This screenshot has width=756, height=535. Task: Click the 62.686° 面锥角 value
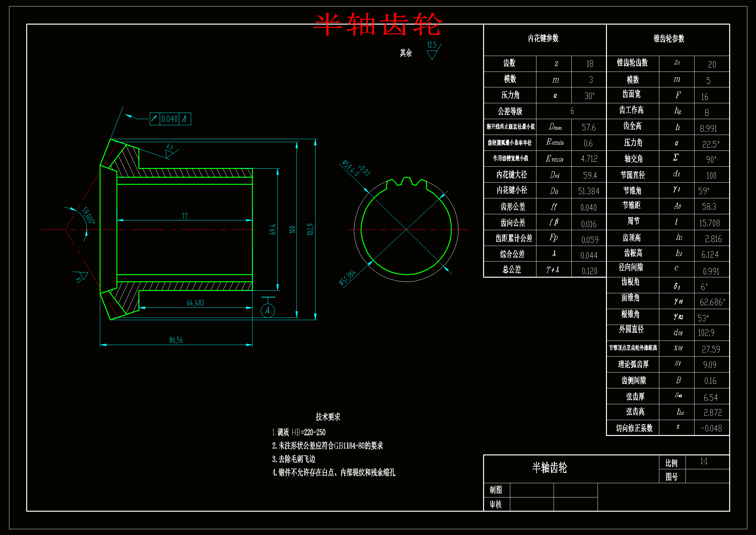point(713,302)
